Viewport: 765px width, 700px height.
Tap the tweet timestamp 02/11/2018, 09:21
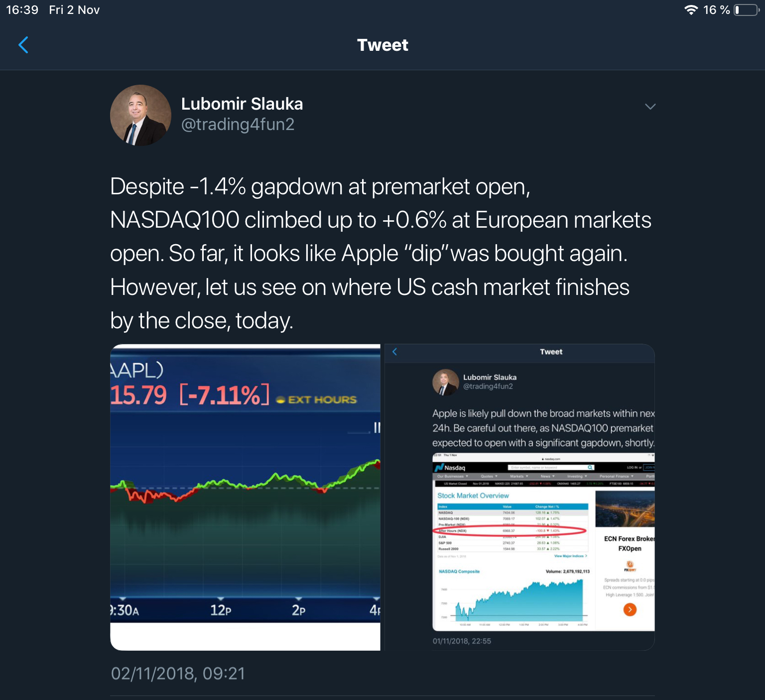tap(178, 674)
